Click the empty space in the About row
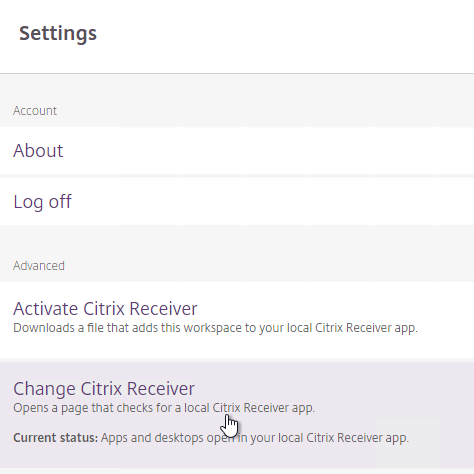The height and width of the screenshot is (474, 474). 267,151
